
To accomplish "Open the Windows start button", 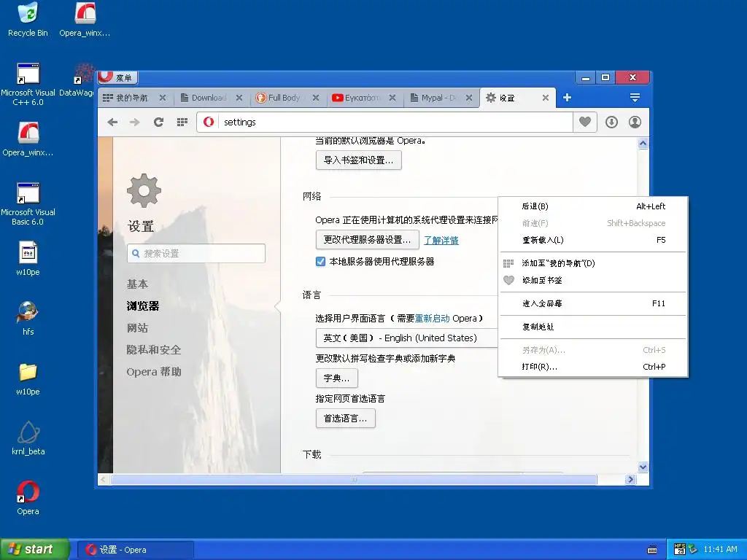I will [x=34, y=549].
